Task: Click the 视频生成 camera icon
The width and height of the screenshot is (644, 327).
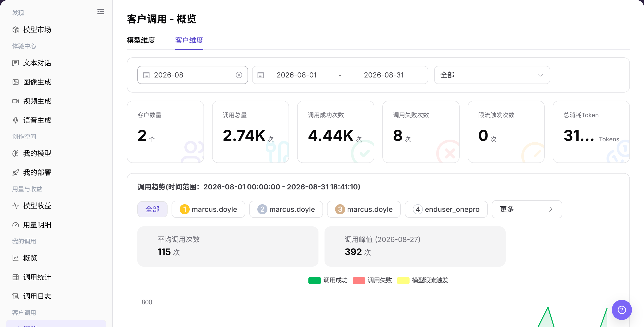Action: (16, 101)
